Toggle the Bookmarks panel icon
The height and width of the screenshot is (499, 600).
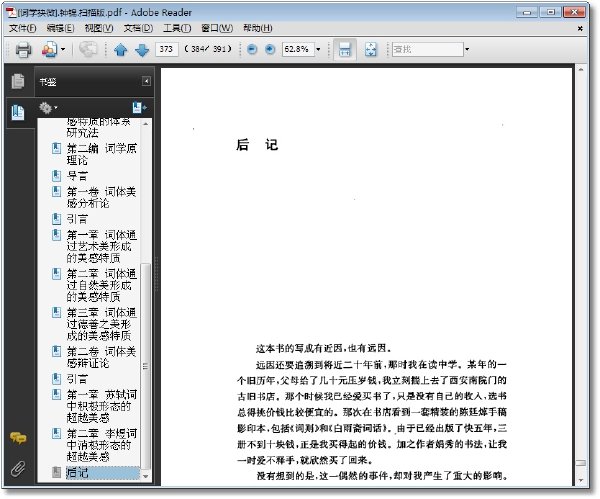pyautogui.click(x=18, y=113)
